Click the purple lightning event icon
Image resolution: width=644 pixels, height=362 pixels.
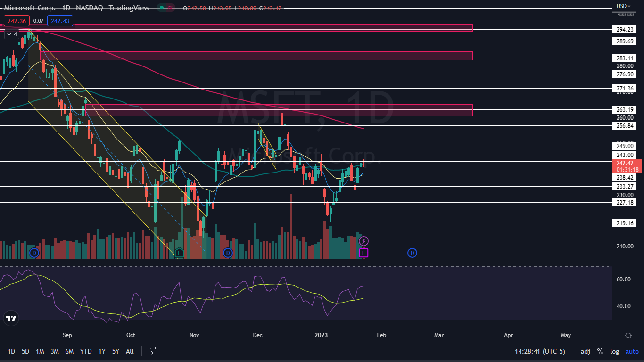point(363,241)
